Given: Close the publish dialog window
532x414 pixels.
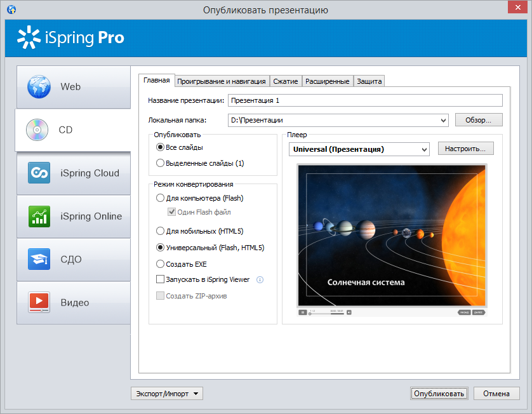Looking at the screenshot, I should (518, 7).
